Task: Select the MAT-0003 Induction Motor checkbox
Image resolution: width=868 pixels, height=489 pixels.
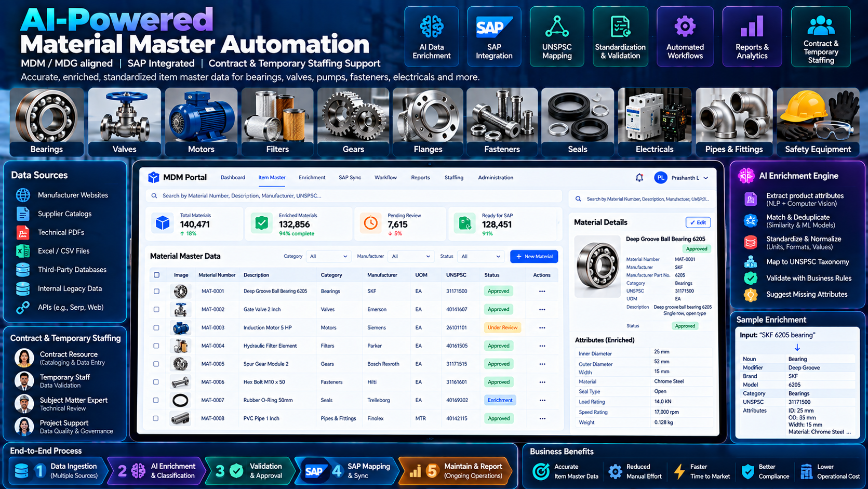Action: pyautogui.click(x=156, y=328)
